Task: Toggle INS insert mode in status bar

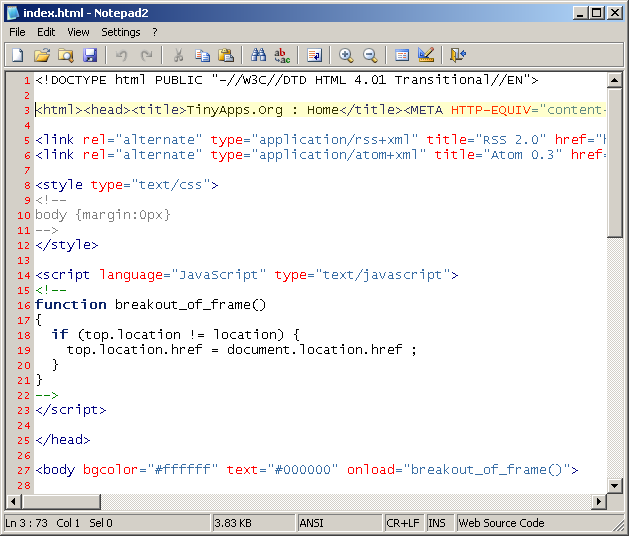Action: [437, 523]
